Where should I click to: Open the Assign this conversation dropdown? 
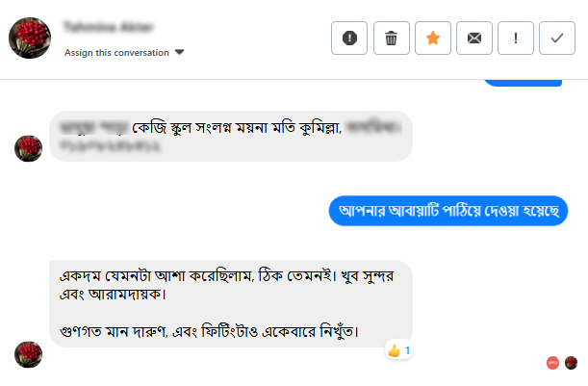(116, 53)
